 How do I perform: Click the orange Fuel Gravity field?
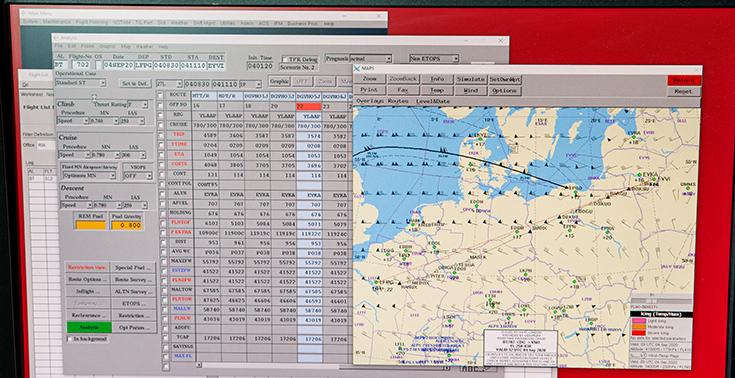coord(127,225)
